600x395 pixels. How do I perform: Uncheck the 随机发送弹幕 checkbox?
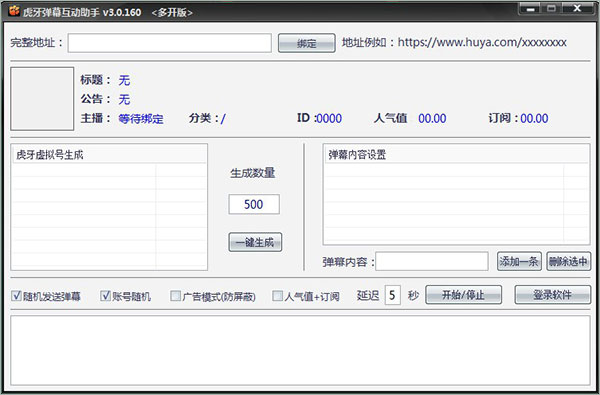(16, 295)
